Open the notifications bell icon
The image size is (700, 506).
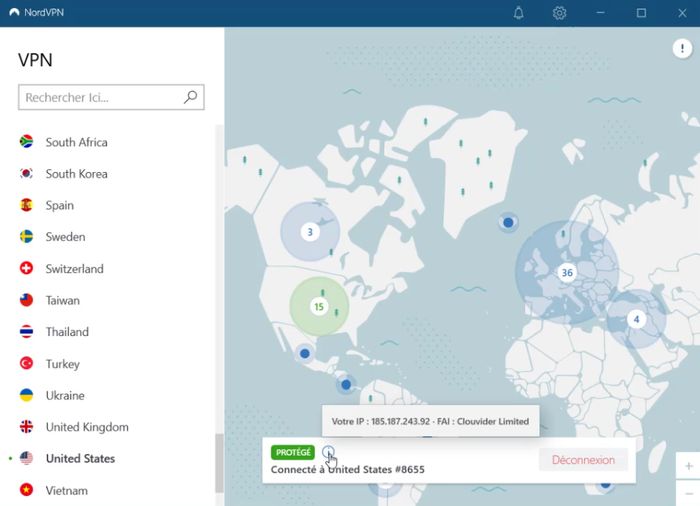[x=518, y=13]
